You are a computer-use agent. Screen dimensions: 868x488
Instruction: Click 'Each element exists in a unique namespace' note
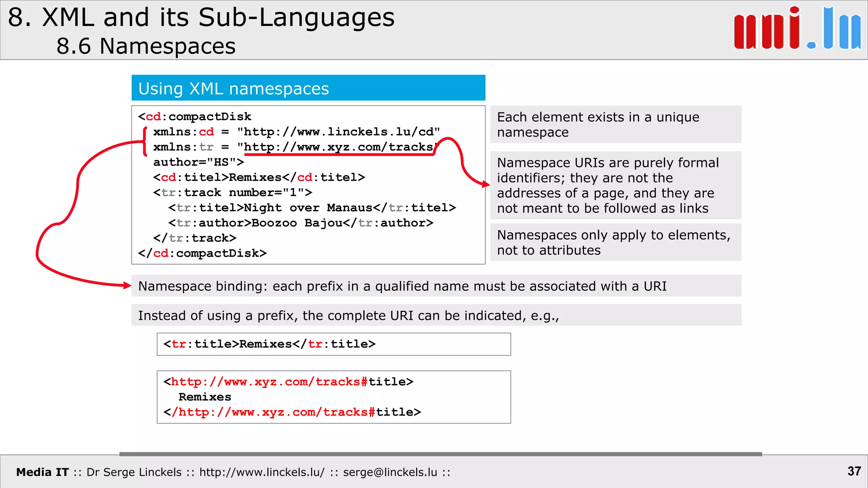tap(615, 125)
